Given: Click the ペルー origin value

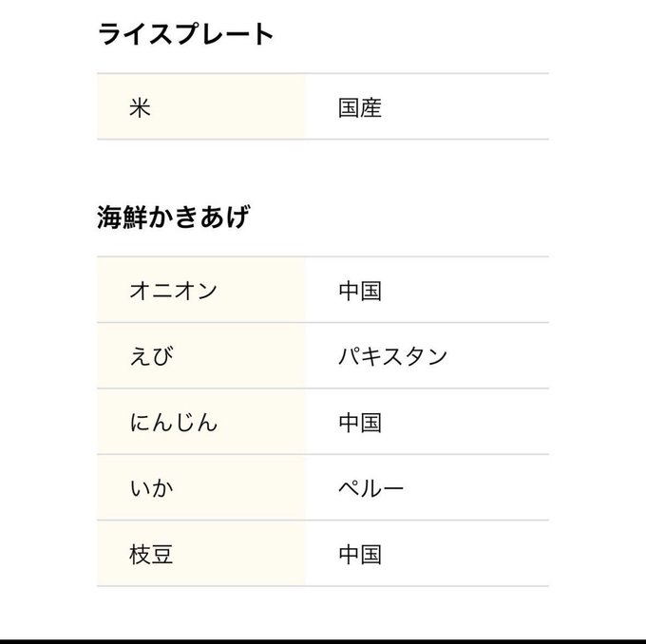Looking at the screenshot, I should pos(370,488).
